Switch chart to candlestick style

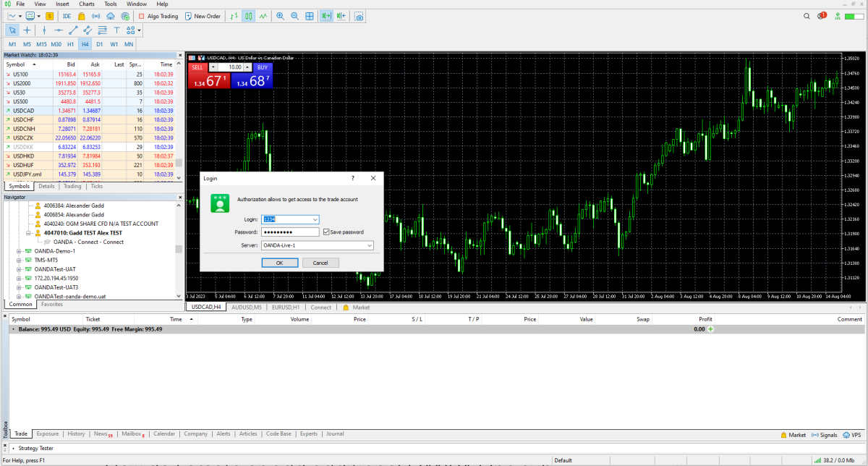[248, 16]
